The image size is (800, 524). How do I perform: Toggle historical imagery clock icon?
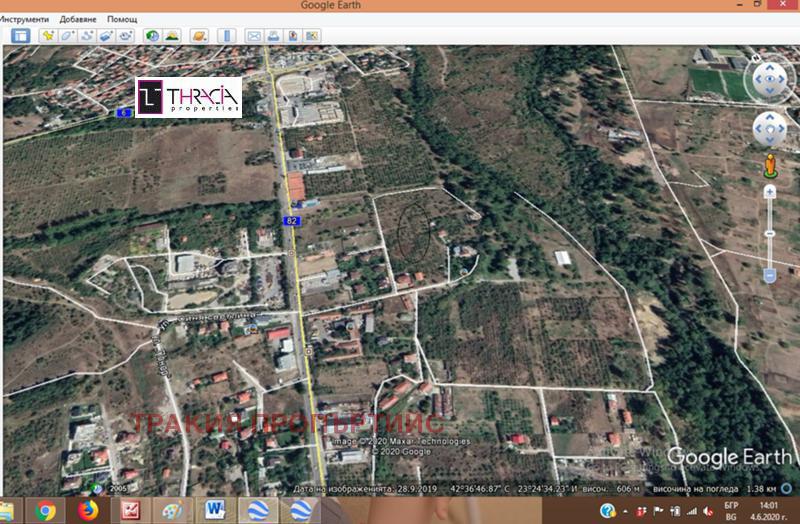(152, 36)
